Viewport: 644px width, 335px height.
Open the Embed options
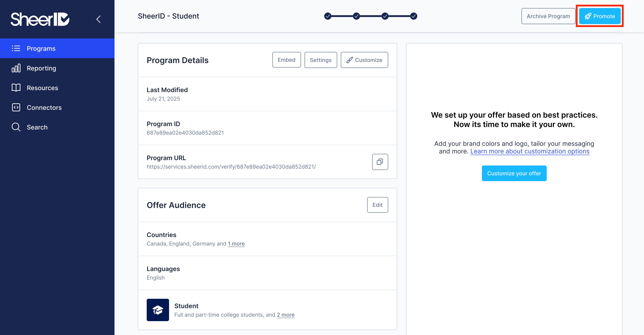click(286, 60)
